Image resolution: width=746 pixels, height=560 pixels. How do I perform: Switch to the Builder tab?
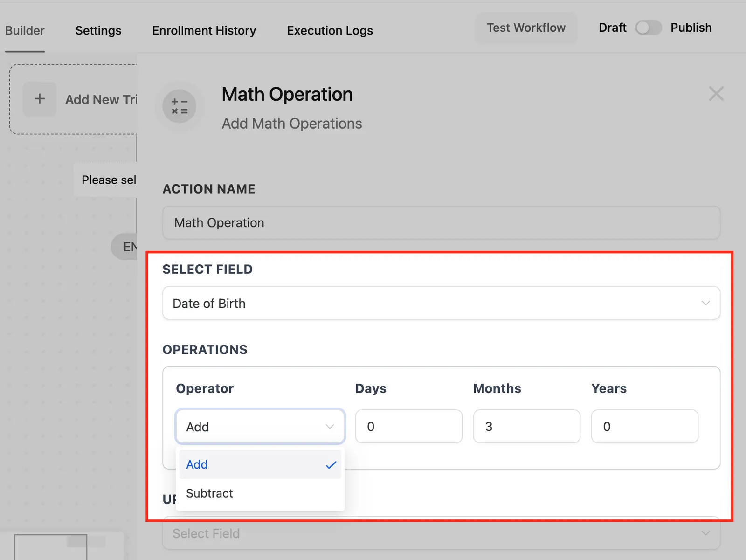(25, 31)
